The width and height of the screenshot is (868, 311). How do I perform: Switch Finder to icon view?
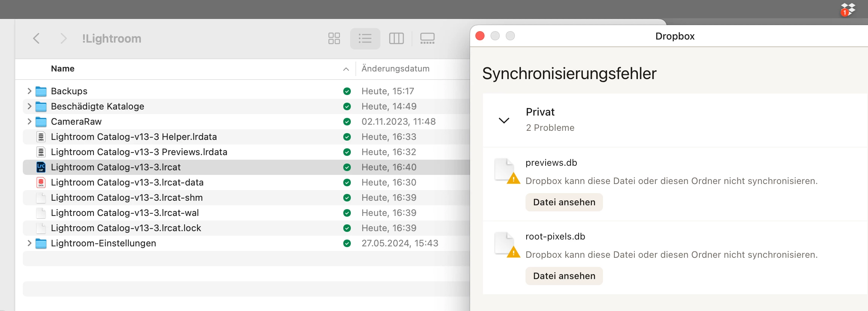[x=334, y=38]
